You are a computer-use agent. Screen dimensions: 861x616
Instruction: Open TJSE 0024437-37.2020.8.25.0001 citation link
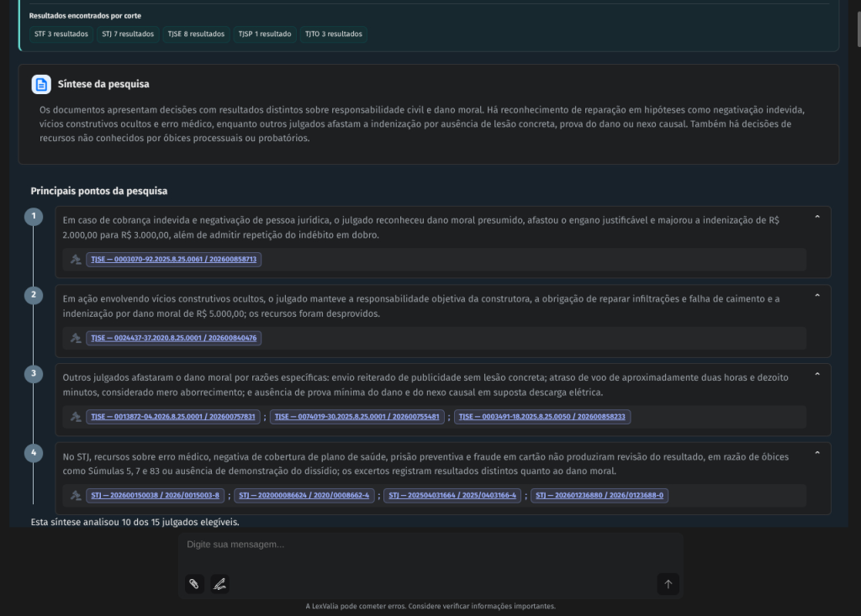173,338
